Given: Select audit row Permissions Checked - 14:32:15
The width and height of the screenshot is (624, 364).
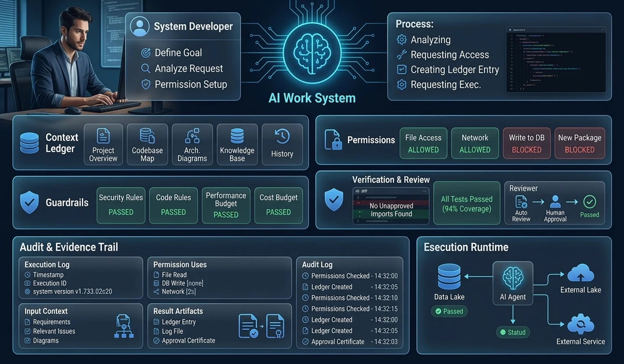Looking at the screenshot, I should (350, 309).
